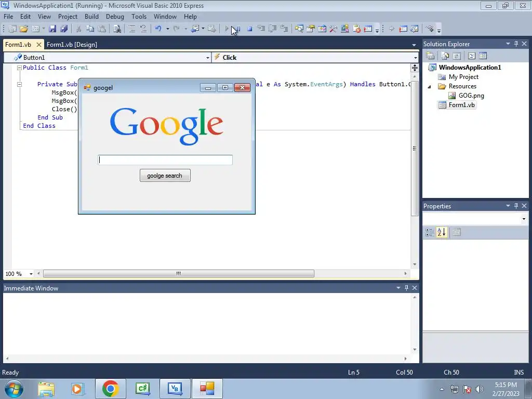This screenshot has height=399, width=532.
Task: Select GOG.png in Solution Explorer
Action: [471, 96]
